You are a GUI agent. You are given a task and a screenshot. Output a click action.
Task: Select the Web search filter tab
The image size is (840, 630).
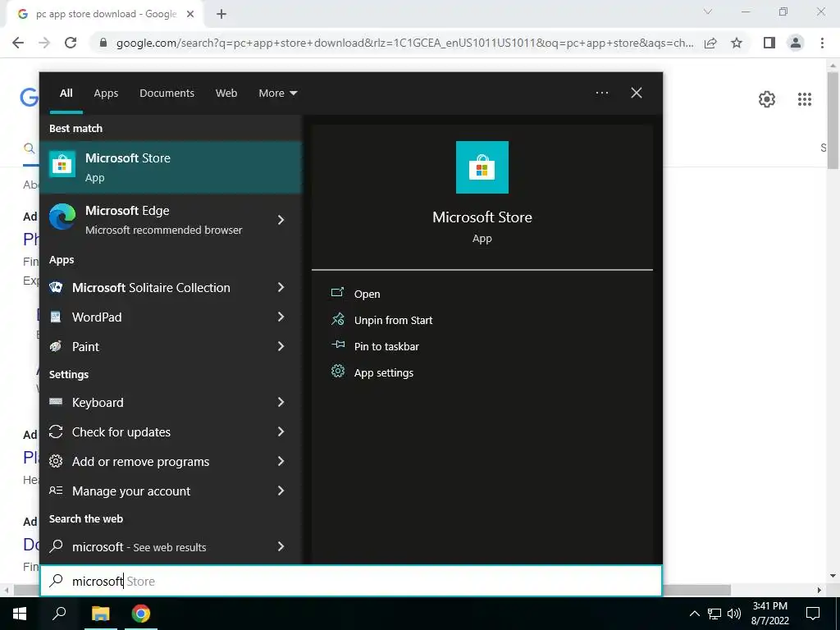(226, 93)
